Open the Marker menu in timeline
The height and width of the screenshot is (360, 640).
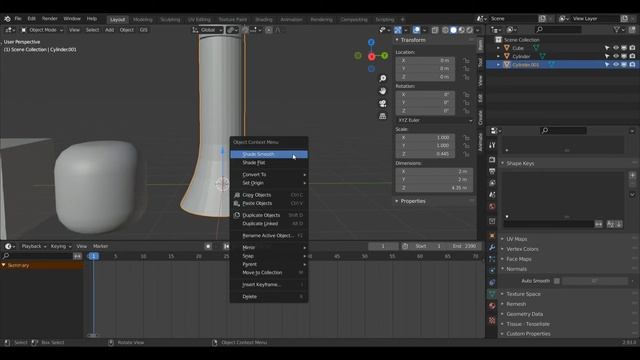[100, 246]
